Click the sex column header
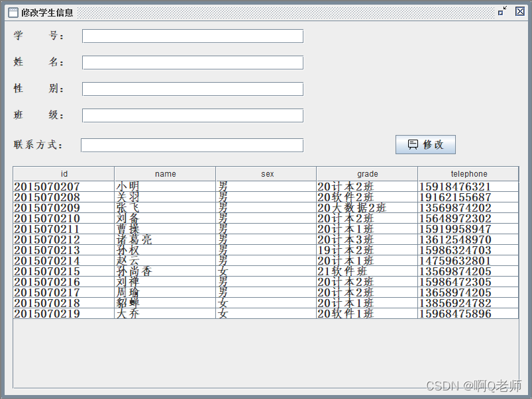The height and width of the screenshot is (399, 532). (x=266, y=174)
